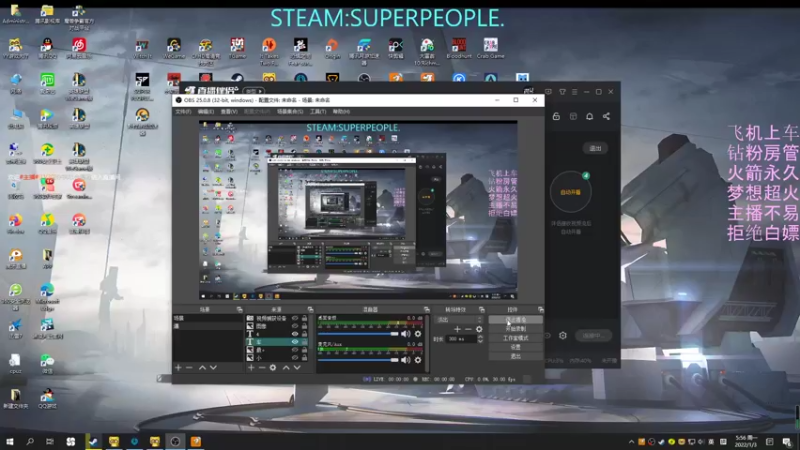Click the transition duration input field
The height and width of the screenshot is (450, 800).
click(461, 339)
